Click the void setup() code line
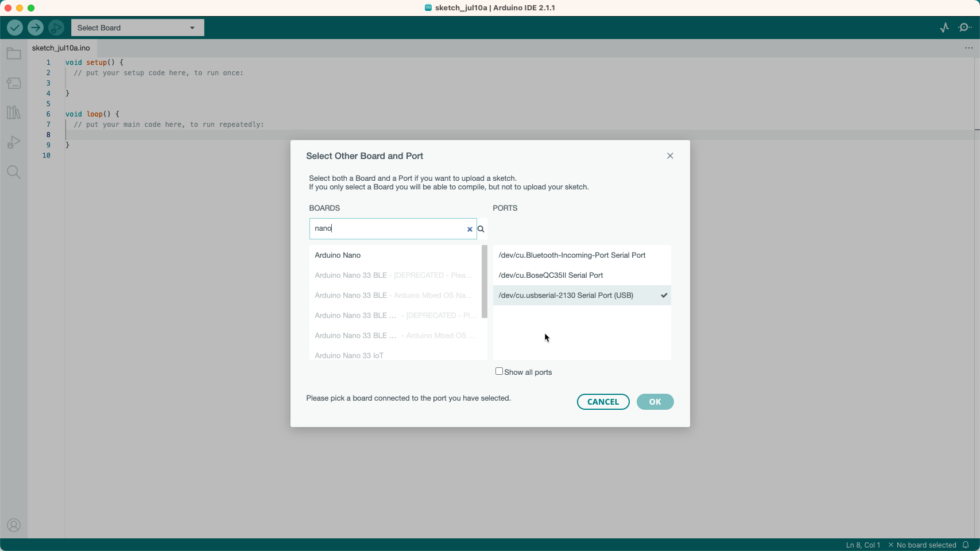980x551 pixels. [95, 63]
